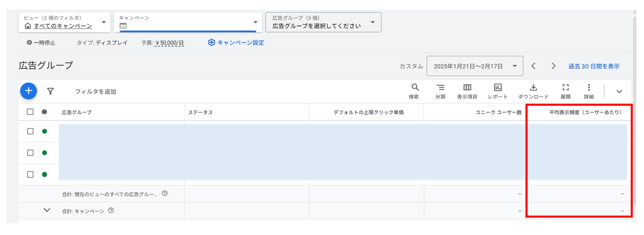Click the ダウンロード download icon
The image size is (644, 235).
coord(534,87)
